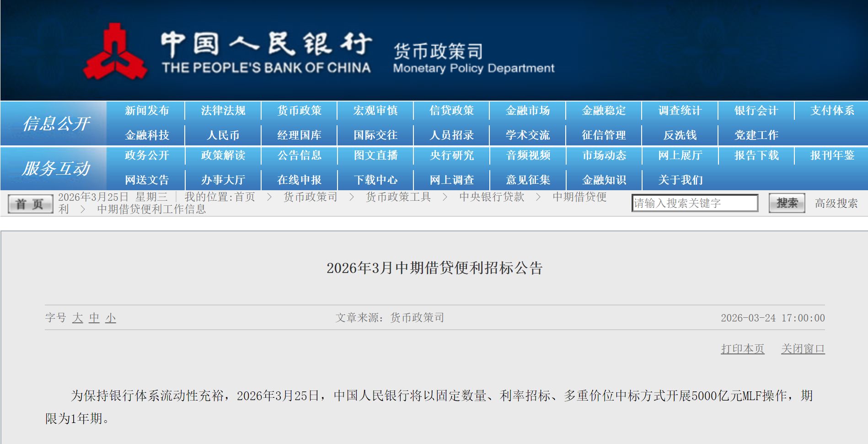Navigate to 反洗钱 page
The width and height of the screenshot is (868, 444).
click(680, 134)
